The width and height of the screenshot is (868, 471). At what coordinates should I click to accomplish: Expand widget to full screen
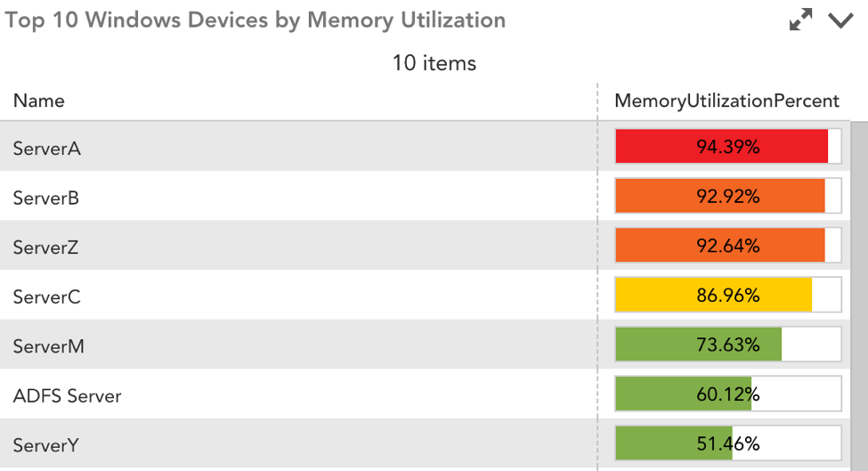pos(800,20)
